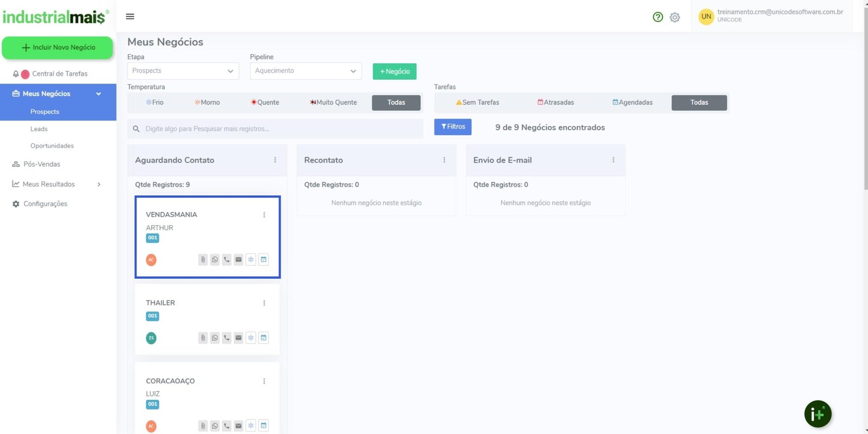Select the Frio temperature filter
The image size is (868, 434).
point(155,103)
